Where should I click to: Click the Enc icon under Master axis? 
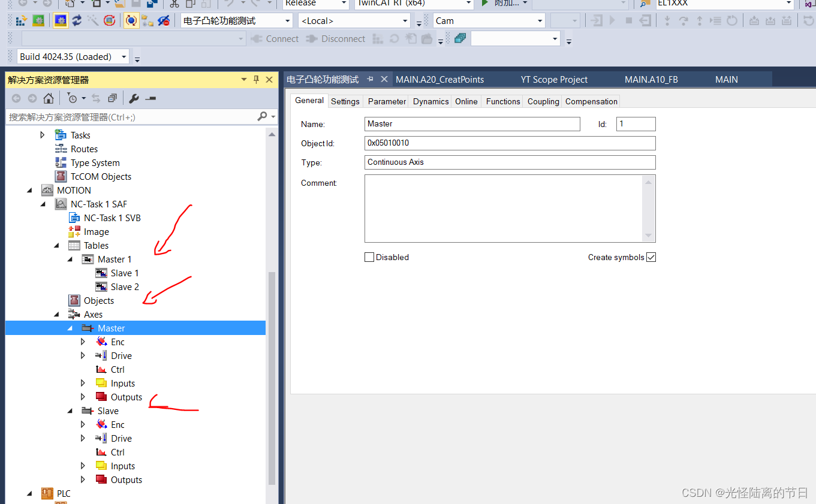coord(101,342)
